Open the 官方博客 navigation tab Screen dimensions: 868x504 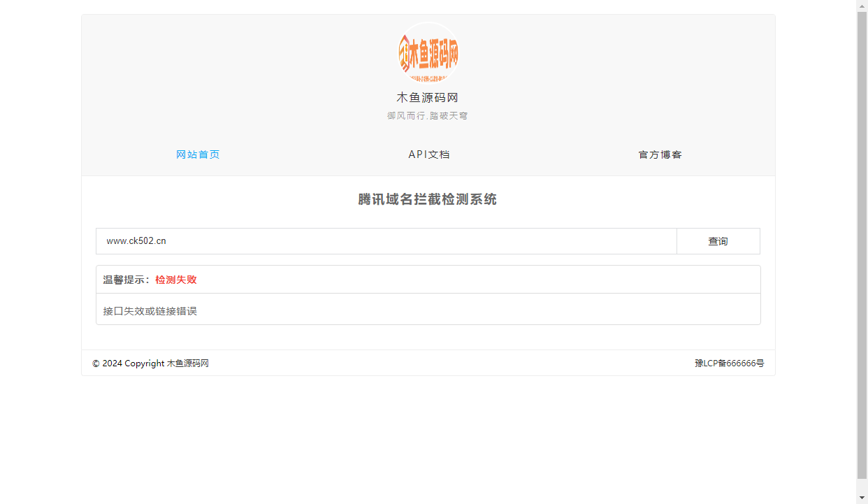[x=660, y=154]
